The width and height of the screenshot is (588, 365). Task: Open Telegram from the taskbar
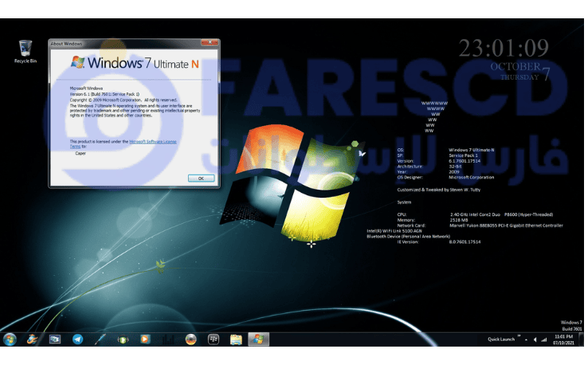point(77,339)
